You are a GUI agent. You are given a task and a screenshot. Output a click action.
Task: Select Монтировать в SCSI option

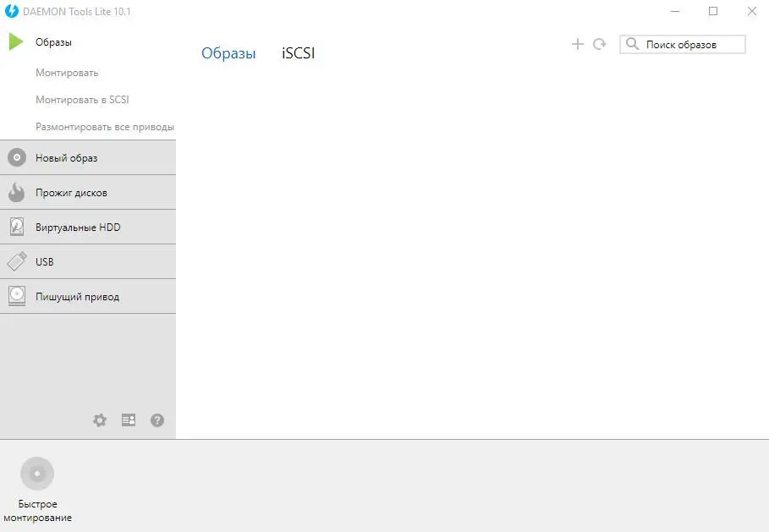(82, 100)
